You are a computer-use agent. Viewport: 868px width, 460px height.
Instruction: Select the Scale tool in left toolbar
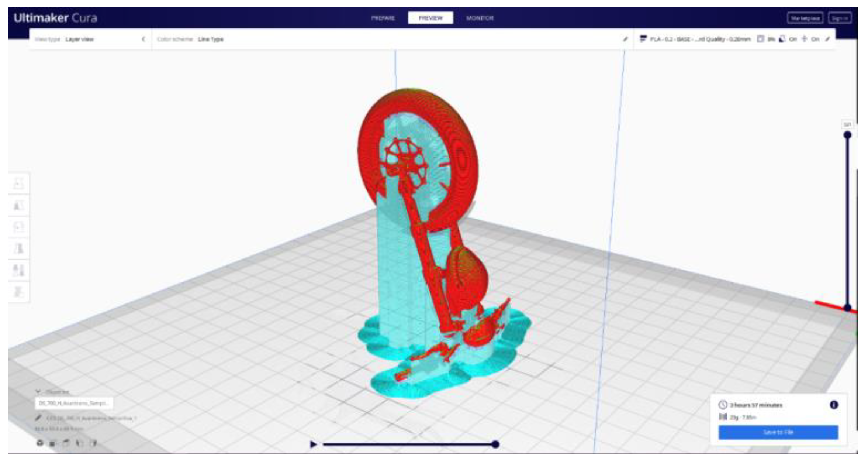tap(18, 205)
